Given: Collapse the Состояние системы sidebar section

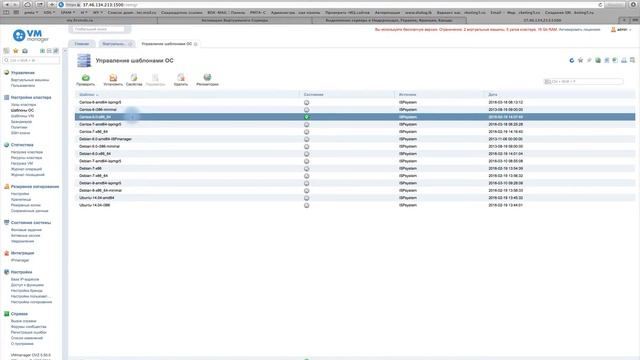Looking at the screenshot, I should point(31,223).
